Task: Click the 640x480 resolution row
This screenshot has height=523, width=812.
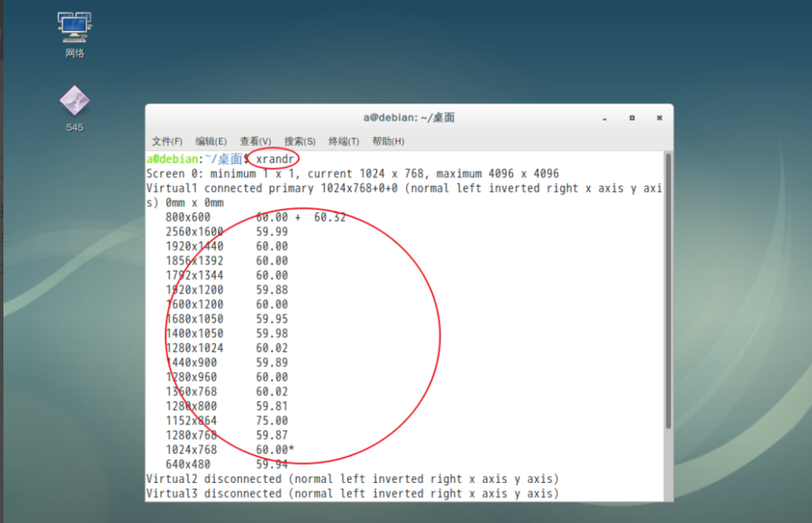Action: 227,463
